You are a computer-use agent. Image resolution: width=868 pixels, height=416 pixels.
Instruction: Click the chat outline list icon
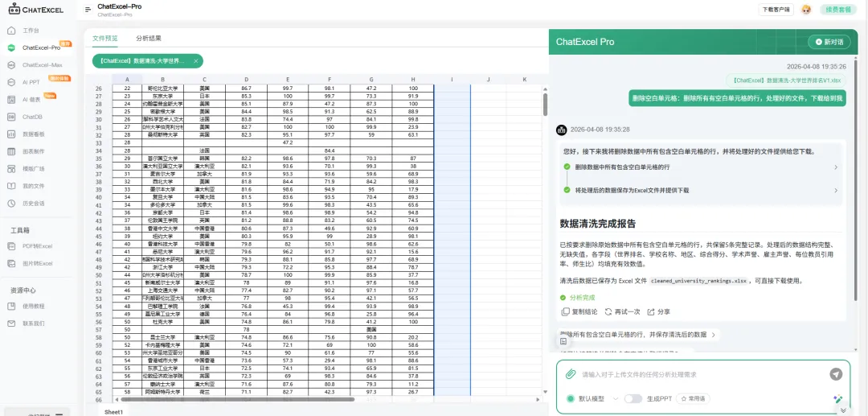point(563,341)
